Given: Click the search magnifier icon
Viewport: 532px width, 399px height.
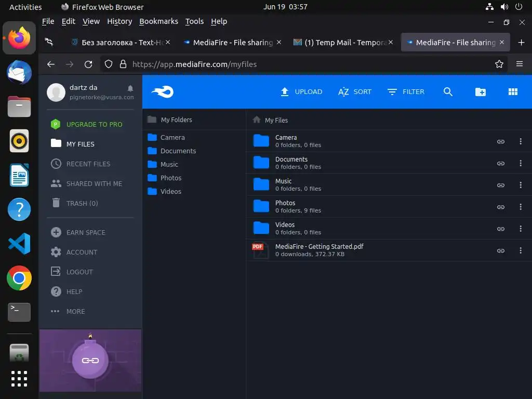Looking at the screenshot, I should click(x=448, y=91).
